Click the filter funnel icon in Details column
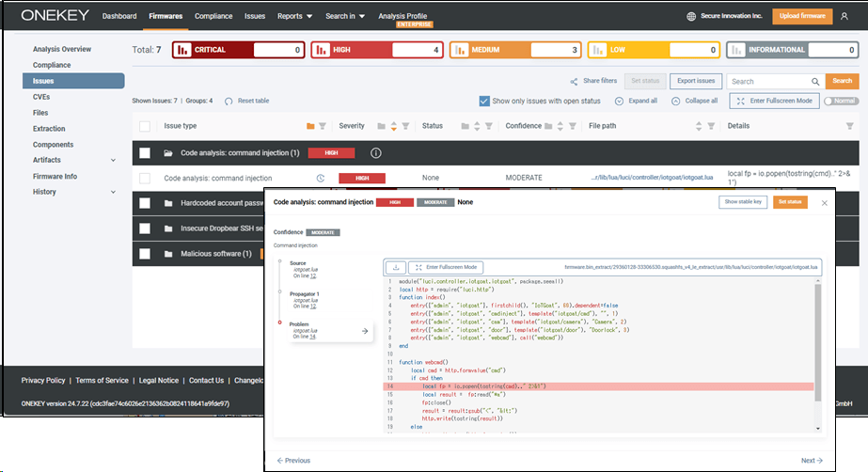This screenshot has width=868, height=472. pyautogui.click(x=850, y=126)
